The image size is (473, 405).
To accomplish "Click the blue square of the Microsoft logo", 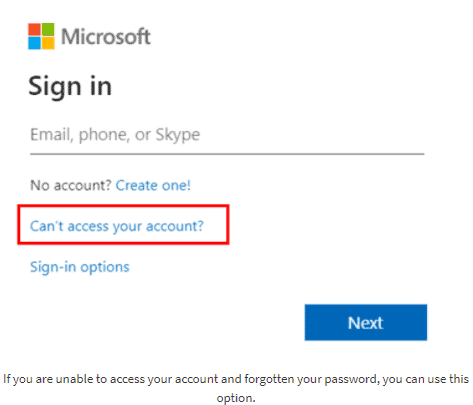I will point(34,43).
